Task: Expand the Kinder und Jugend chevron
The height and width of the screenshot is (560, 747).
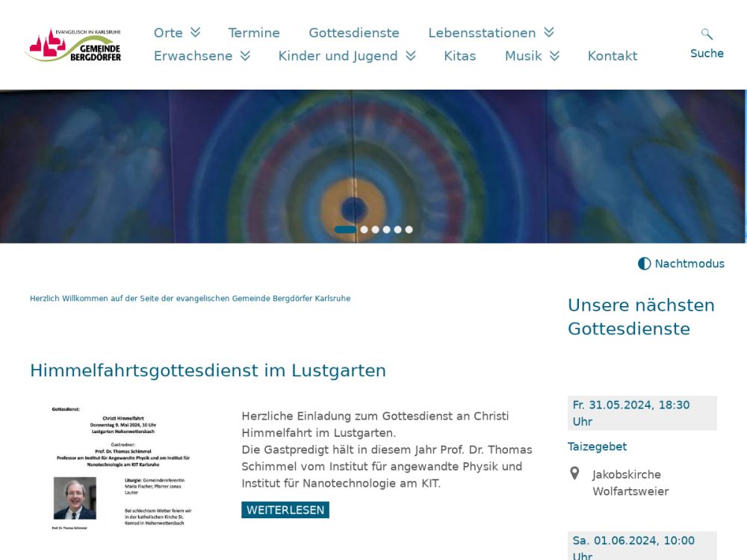Action: click(x=411, y=56)
